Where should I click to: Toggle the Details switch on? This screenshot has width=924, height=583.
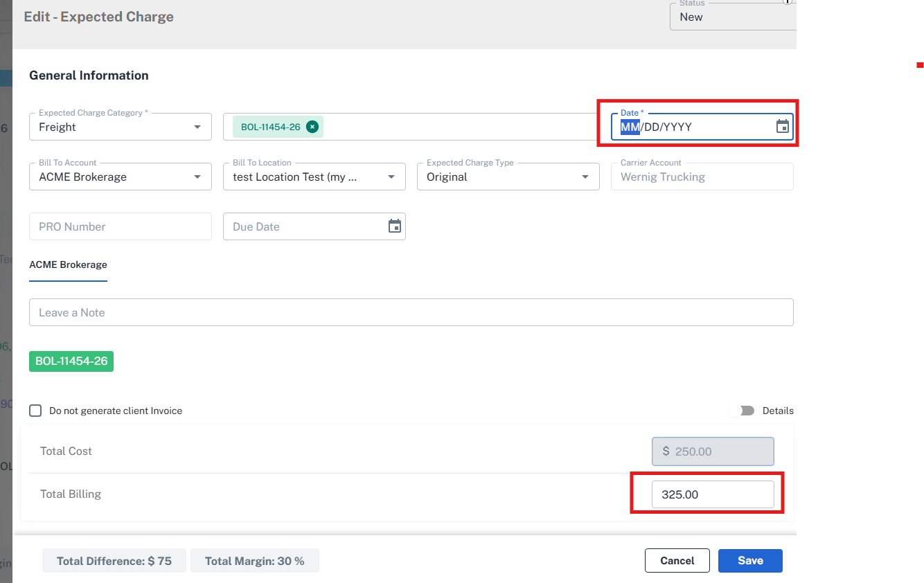pyautogui.click(x=742, y=411)
